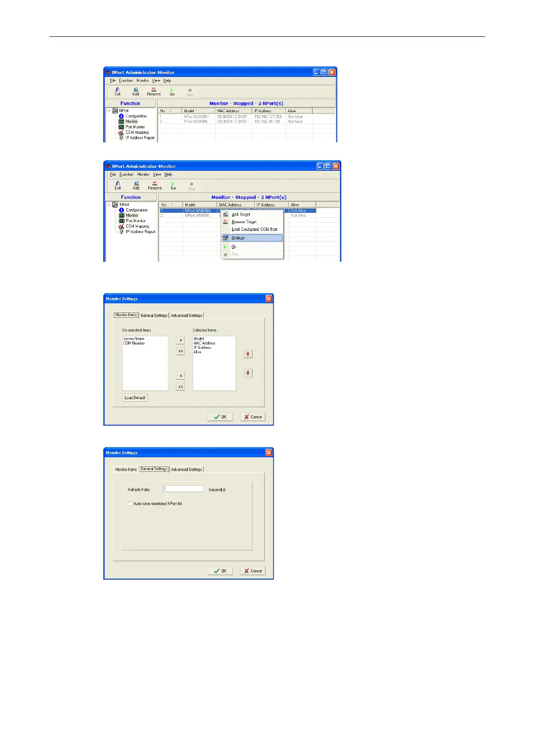The height and width of the screenshot is (756, 535).
Task: Click OK in the Monitor Items dialog
Action: (220, 417)
